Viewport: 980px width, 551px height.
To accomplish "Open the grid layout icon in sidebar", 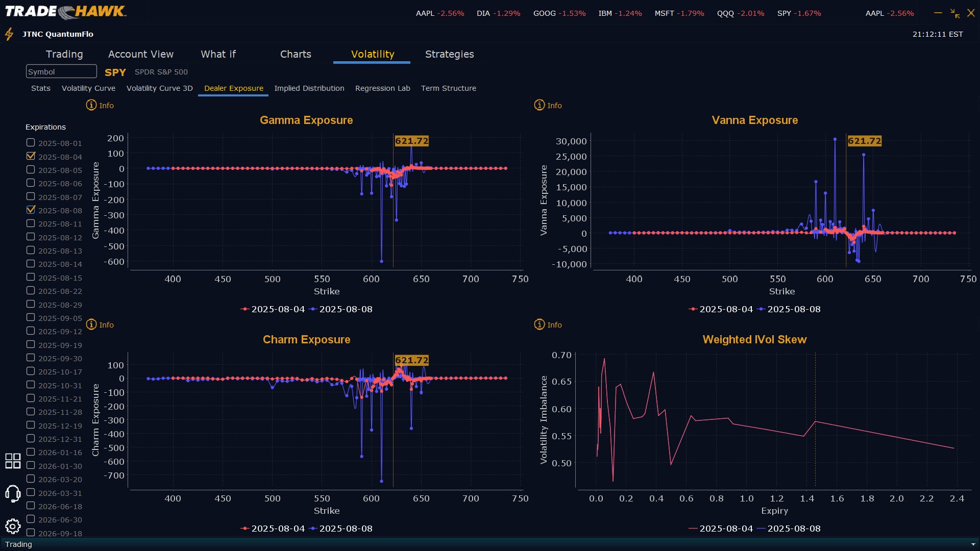I will point(13,461).
